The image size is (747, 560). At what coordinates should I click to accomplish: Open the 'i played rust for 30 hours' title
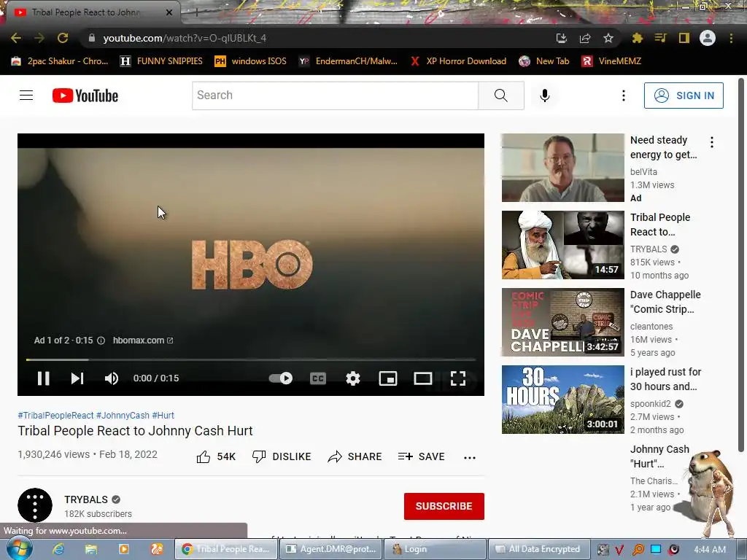point(665,379)
